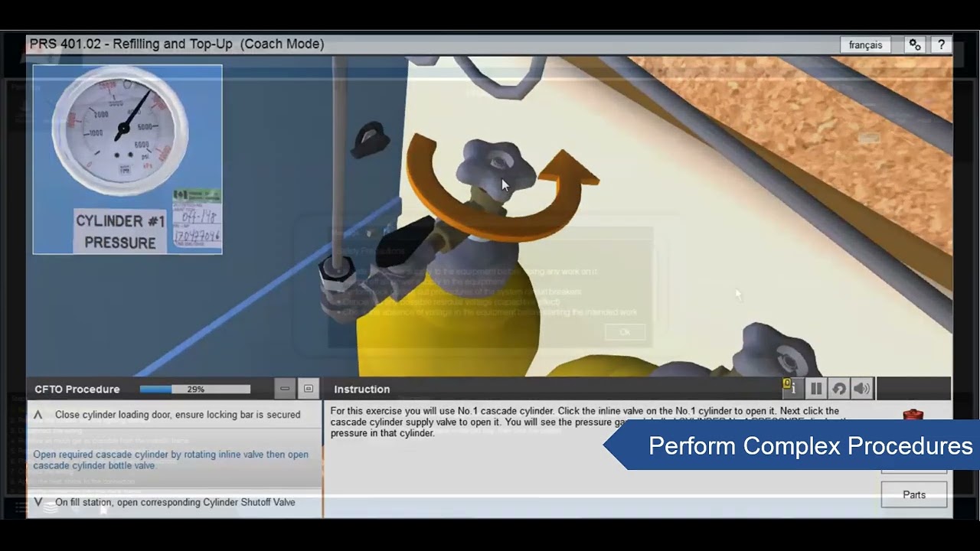
Task: Select step 'Close cylinder loading door'
Action: (x=178, y=415)
